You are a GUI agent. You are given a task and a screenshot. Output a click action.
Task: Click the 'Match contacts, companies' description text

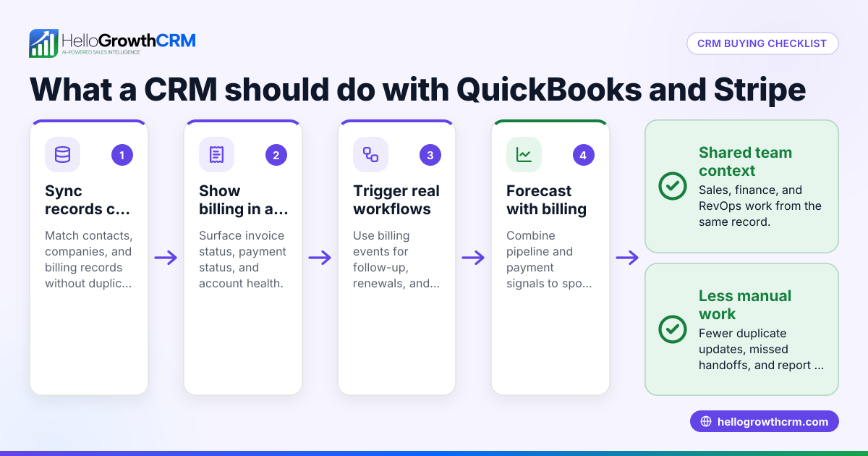88,259
